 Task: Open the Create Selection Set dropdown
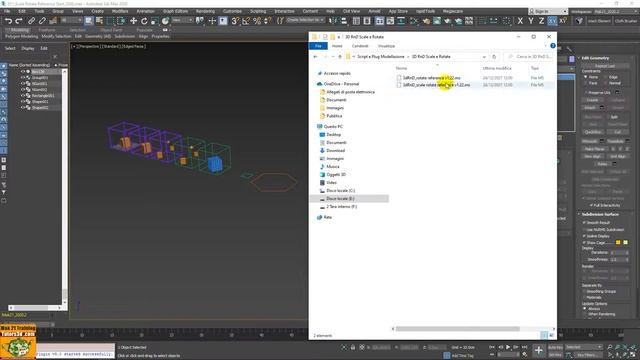(x=305, y=20)
